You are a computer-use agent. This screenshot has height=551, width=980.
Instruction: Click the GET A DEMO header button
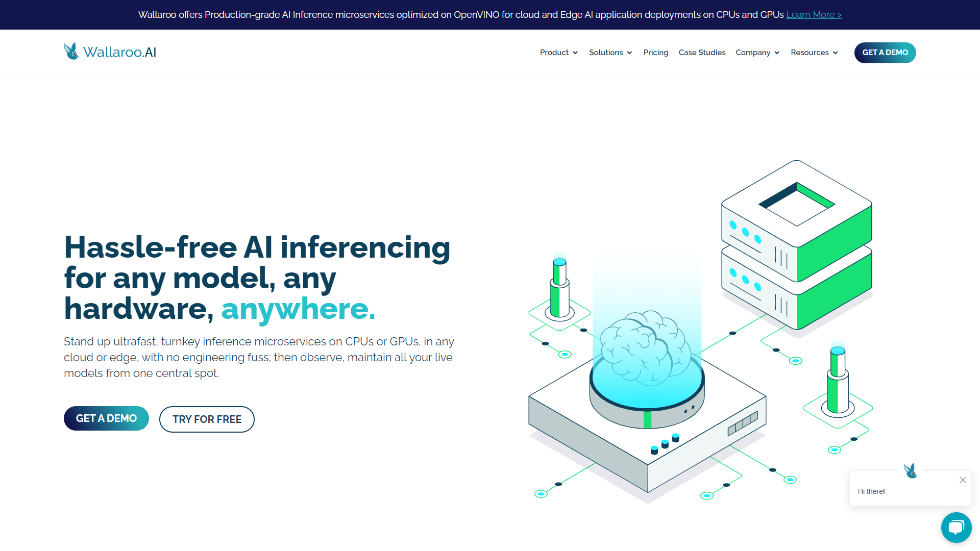pyautogui.click(x=885, y=52)
